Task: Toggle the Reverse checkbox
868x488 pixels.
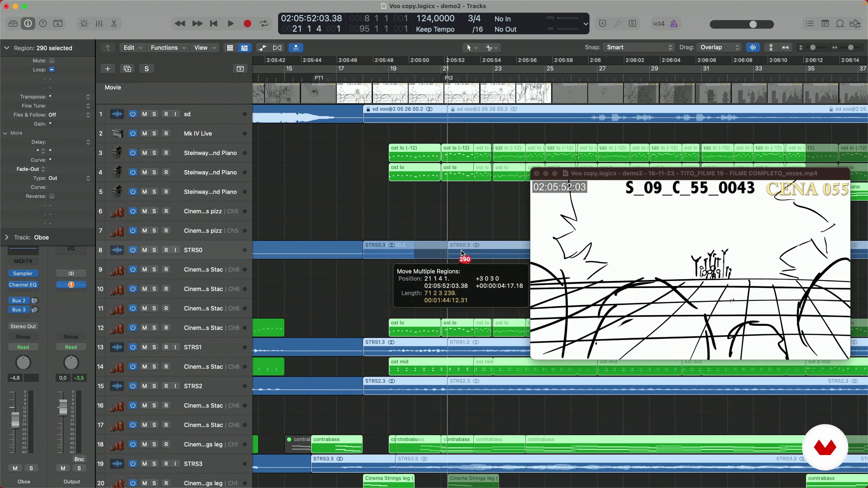Action: tap(52, 196)
